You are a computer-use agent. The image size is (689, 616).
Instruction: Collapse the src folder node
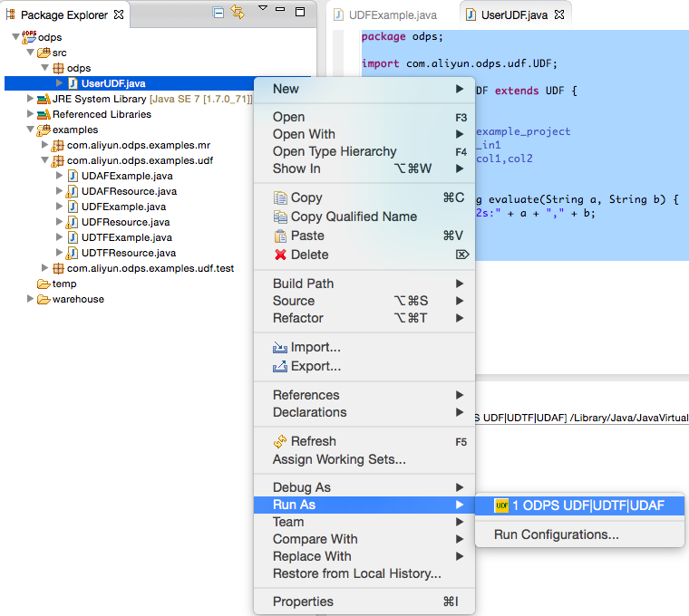[30, 53]
